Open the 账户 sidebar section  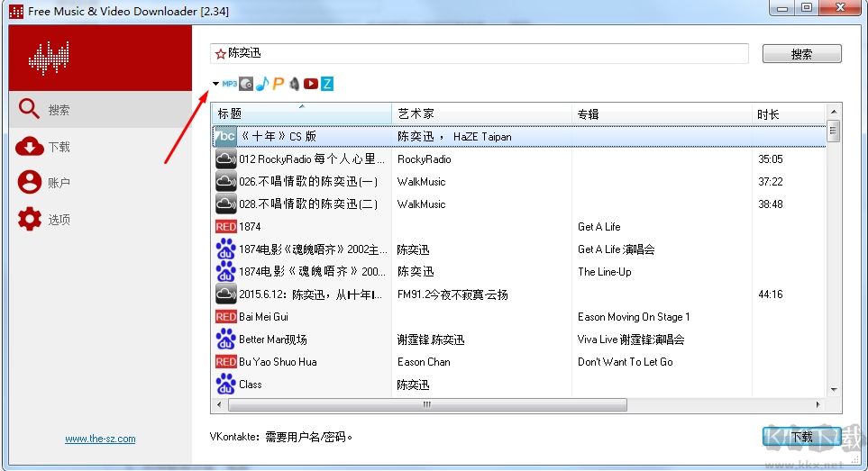pyautogui.click(x=100, y=183)
